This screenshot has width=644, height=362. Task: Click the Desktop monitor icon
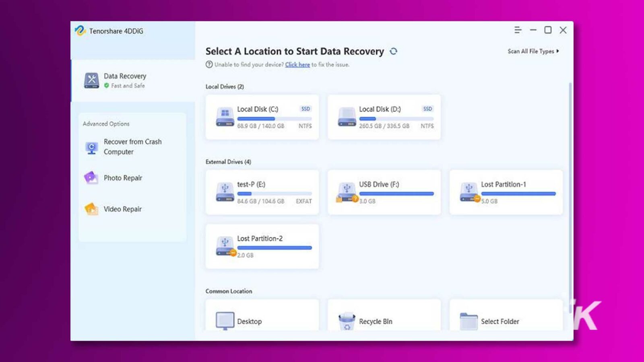click(225, 321)
